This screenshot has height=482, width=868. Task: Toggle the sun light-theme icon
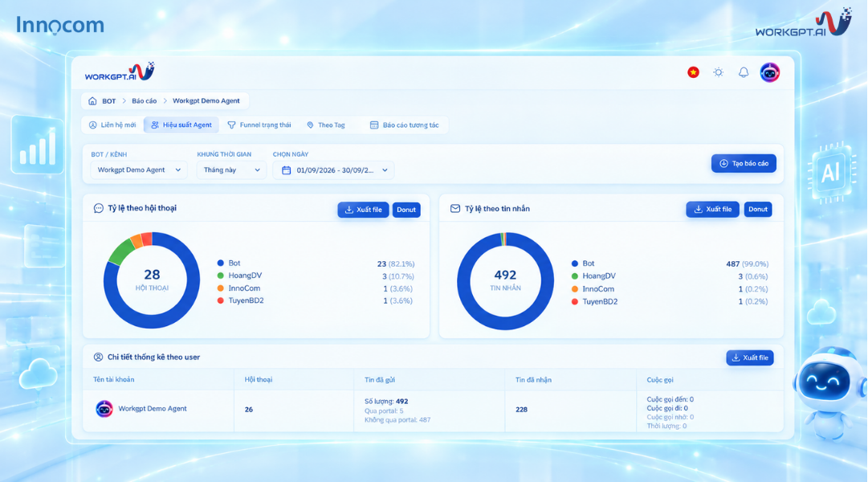[x=718, y=72]
